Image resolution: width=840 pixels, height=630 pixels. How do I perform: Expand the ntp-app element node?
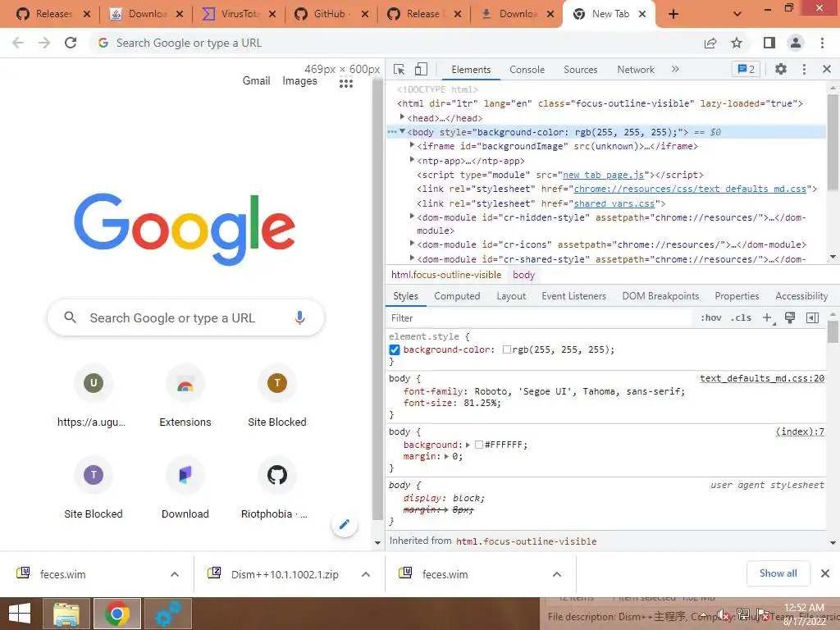(x=412, y=160)
